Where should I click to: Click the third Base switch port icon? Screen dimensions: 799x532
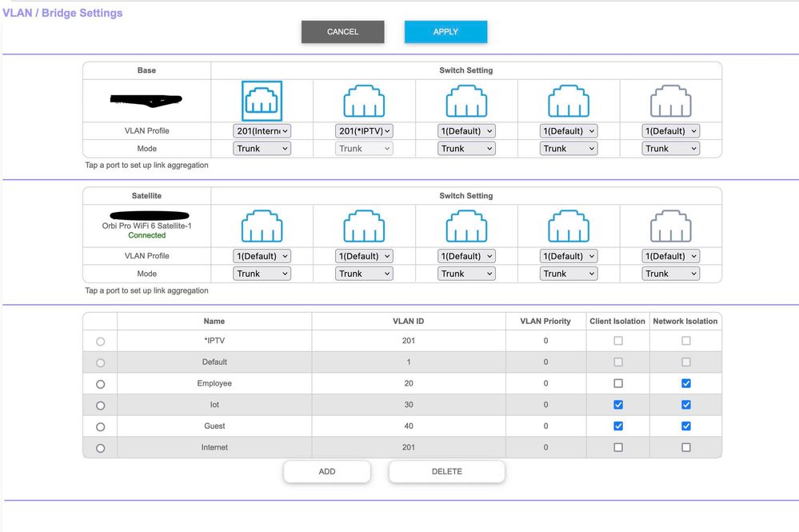(x=466, y=102)
